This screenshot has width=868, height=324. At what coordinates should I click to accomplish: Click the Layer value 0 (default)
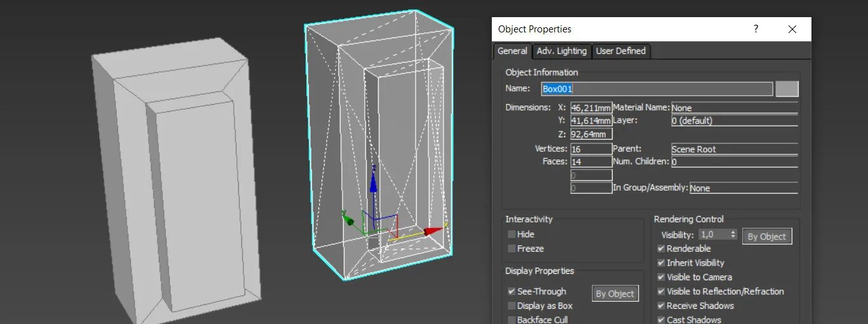pos(735,121)
